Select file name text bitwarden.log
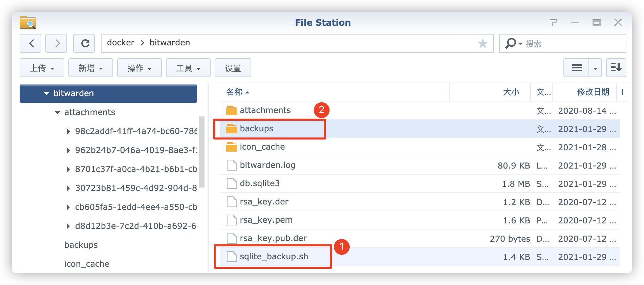Image resolution: width=644 pixels, height=285 pixels. (x=267, y=165)
